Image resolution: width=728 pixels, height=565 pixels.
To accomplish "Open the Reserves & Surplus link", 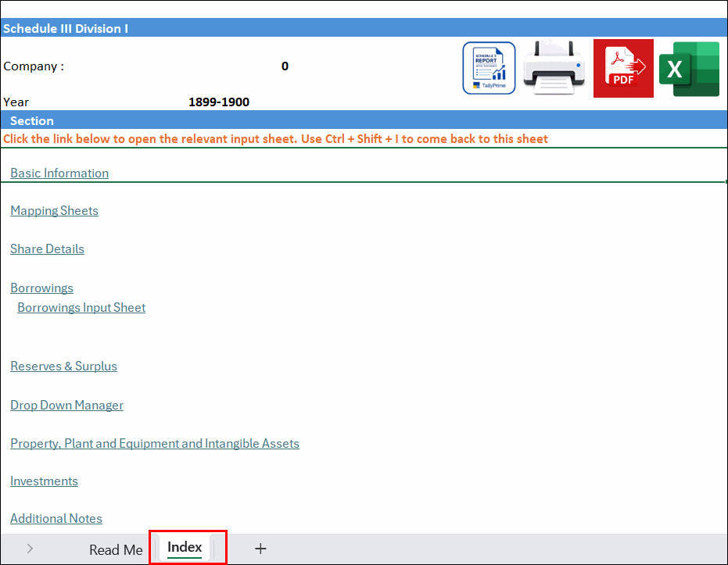I will coord(63,366).
